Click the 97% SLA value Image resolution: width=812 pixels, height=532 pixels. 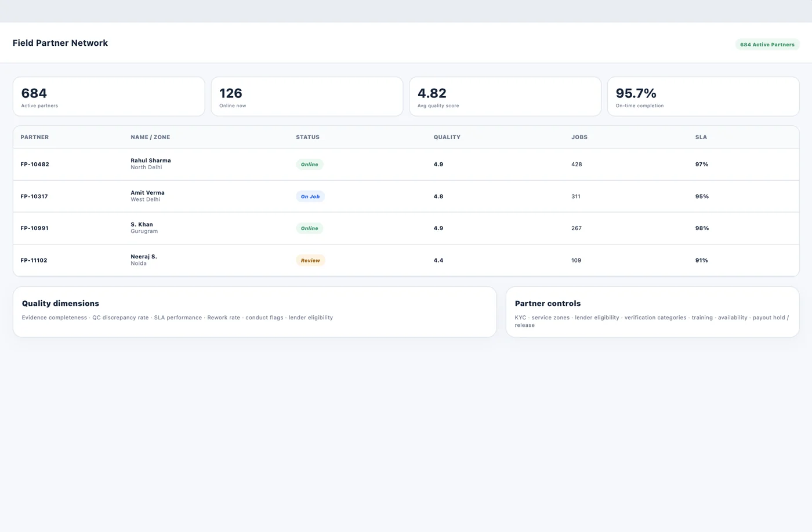click(702, 165)
